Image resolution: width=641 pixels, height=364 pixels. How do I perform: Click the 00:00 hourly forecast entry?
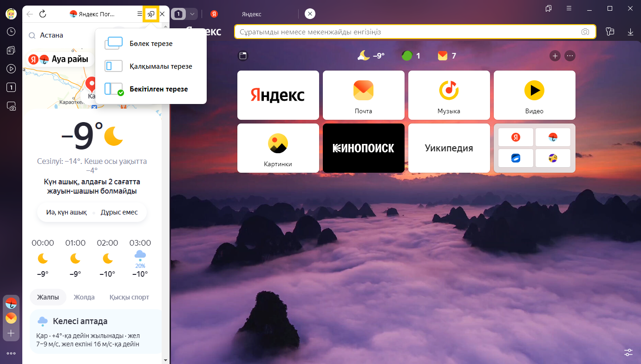click(x=43, y=258)
